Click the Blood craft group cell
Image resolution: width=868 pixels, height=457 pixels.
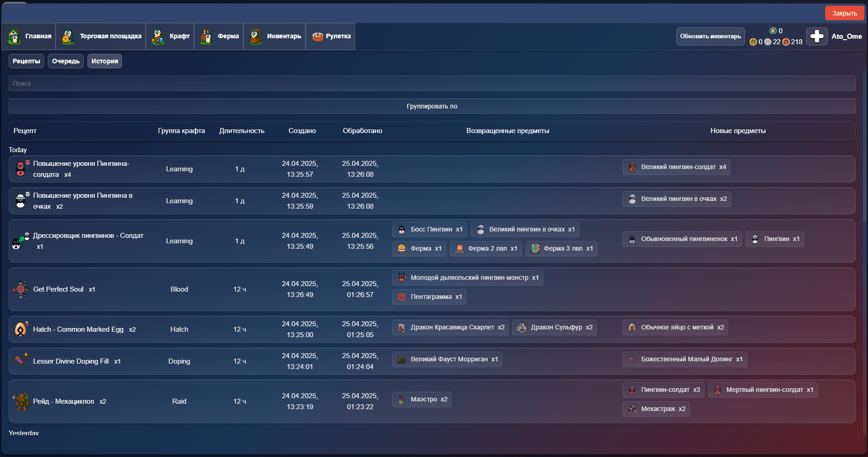179,289
